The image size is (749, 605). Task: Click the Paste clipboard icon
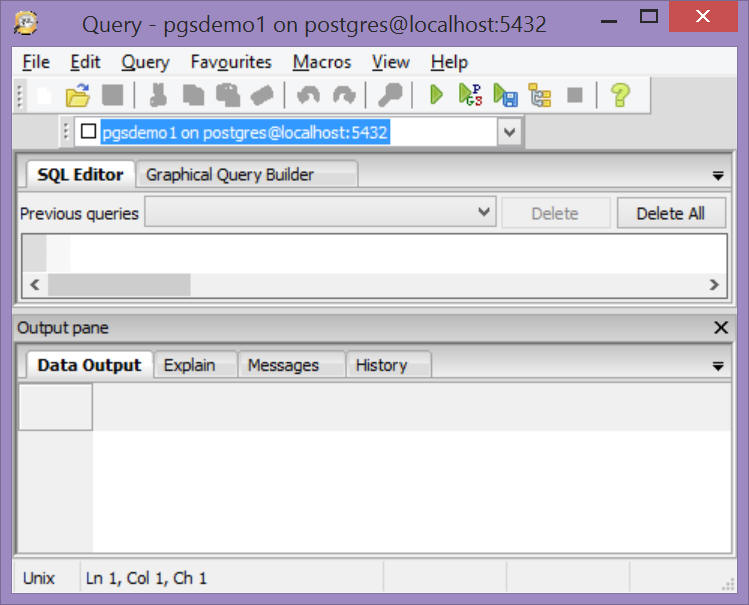(x=228, y=95)
